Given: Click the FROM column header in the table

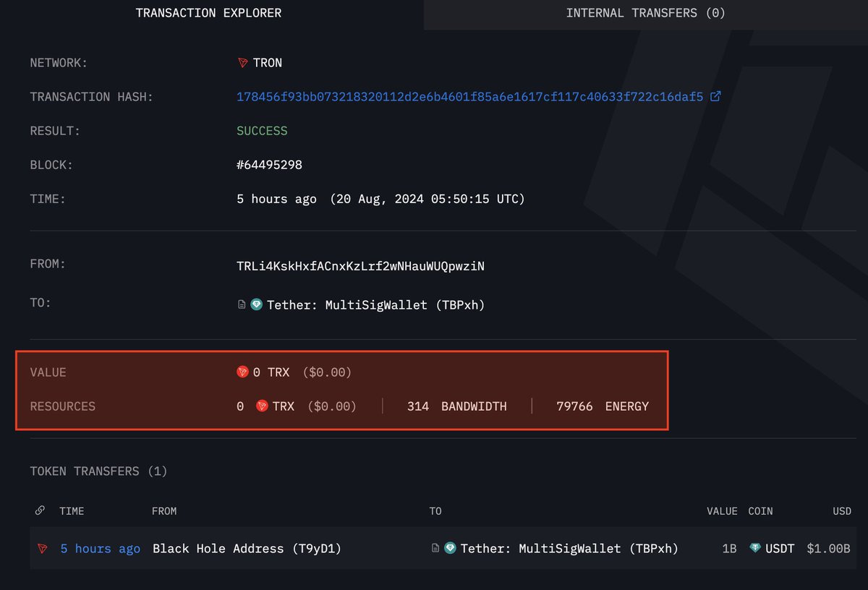Looking at the screenshot, I should [164, 511].
